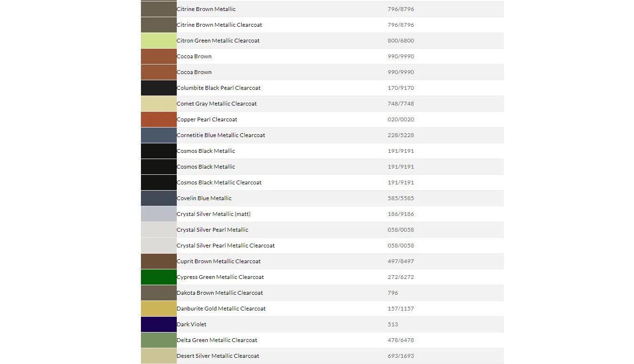This screenshot has width=634, height=364.
Task: Click the 'Cornetitie Blue Metallic Clearcoat' name
Action: click(221, 135)
